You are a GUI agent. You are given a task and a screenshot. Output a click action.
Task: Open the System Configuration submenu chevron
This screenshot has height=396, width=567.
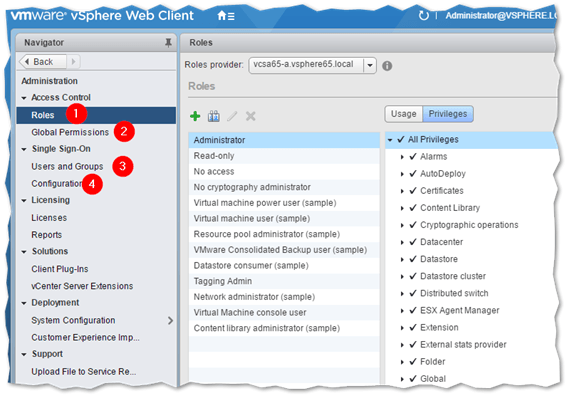tap(170, 320)
